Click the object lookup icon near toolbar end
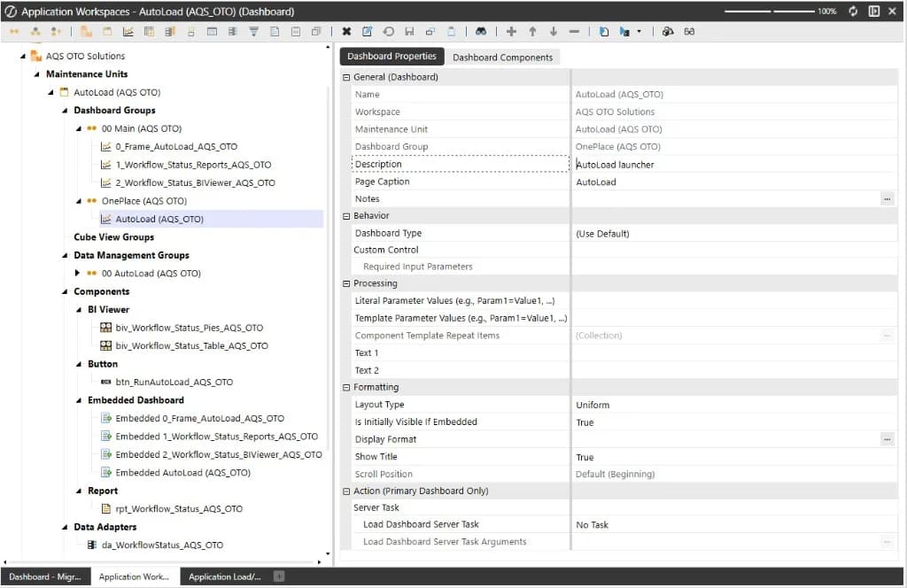This screenshot has height=588, width=907. tap(668, 32)
